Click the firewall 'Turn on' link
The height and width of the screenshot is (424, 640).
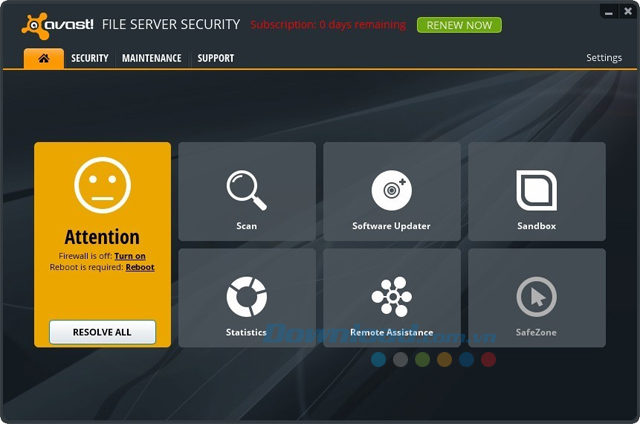pos(130,256)
